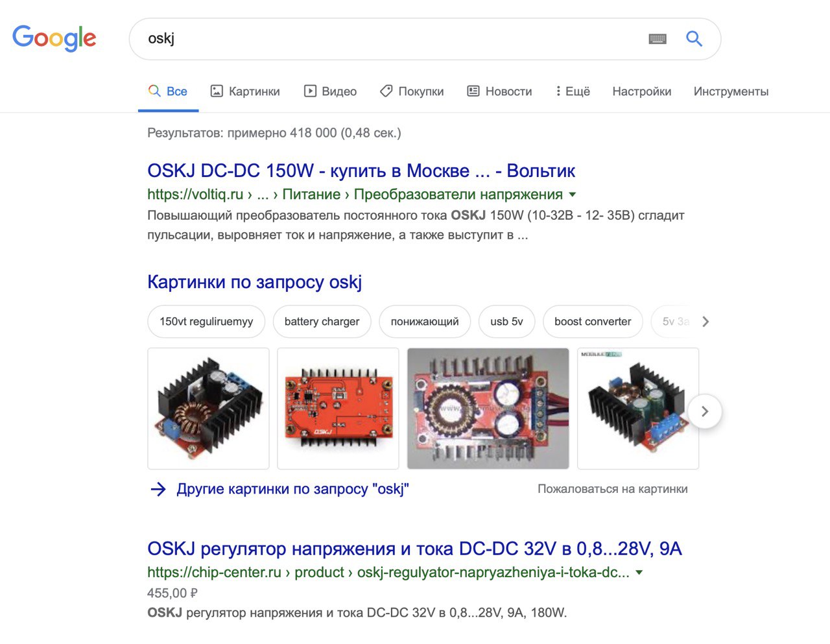Image resolution: width=830 pixels, height=644 pixels.
Task: Open first thumbnail of black heatsink converter
Action: [x=208, y=409]
